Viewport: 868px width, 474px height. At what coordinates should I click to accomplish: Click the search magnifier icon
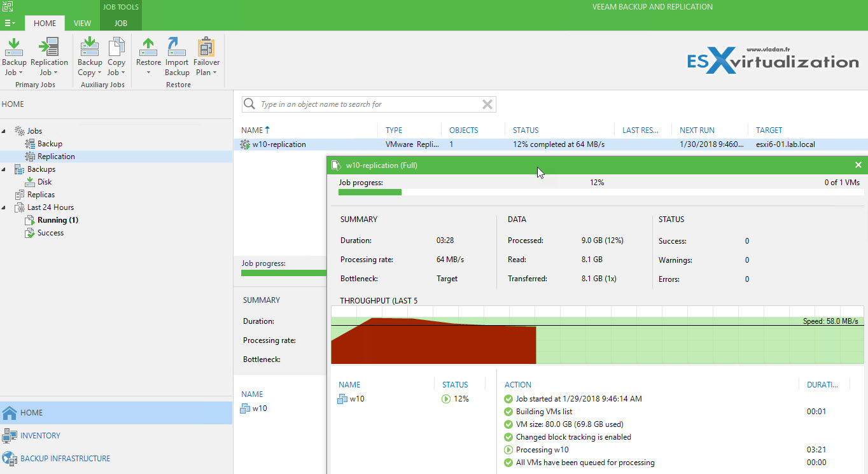tap(250, 104)
